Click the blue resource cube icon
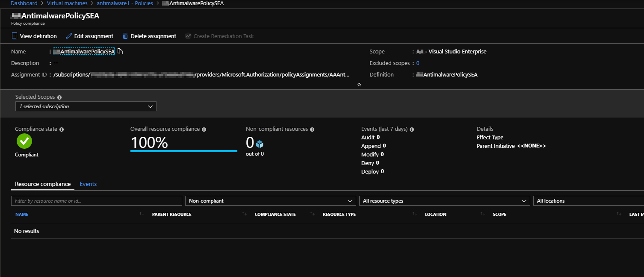Viewport: 644px width, 277px height. 260,144
